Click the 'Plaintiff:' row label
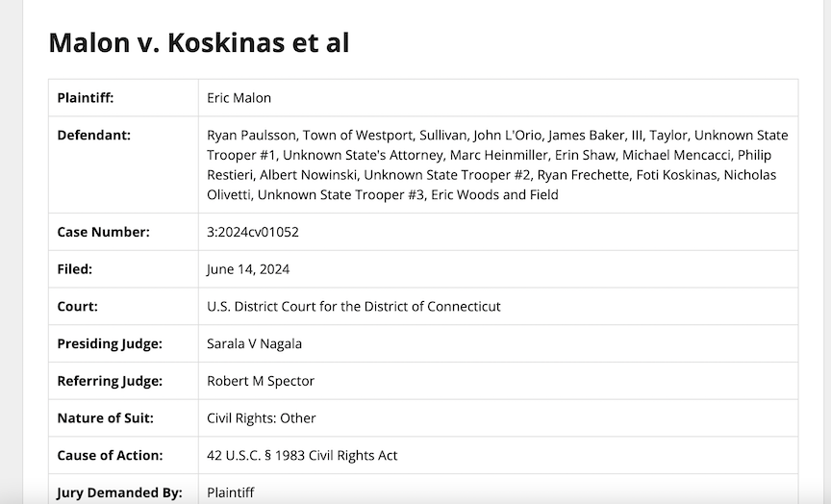The height and width of the screenshot is (504, 831). point(86,98)
